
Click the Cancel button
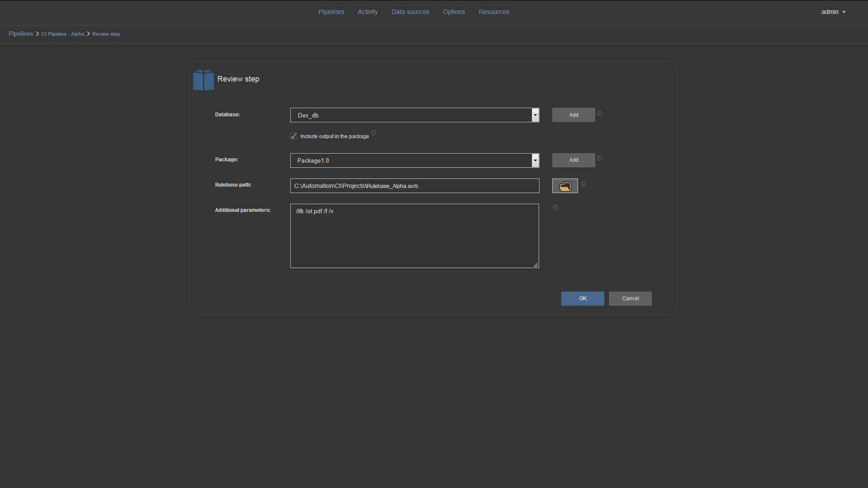click(630, 298)
